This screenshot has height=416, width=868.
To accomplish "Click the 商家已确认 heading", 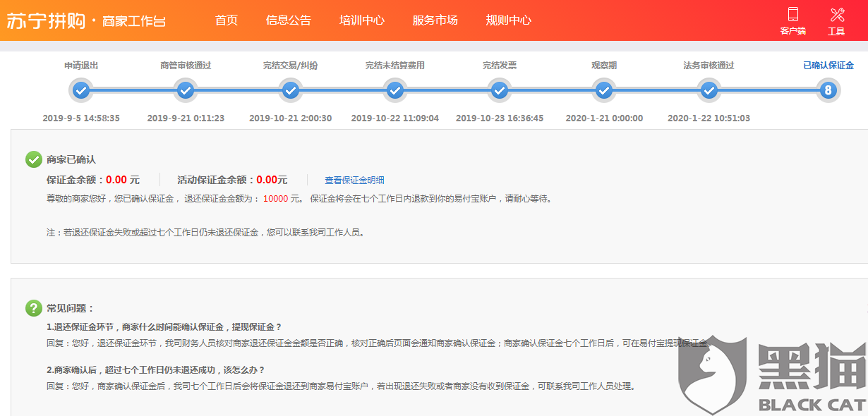I will coord(71,159).
